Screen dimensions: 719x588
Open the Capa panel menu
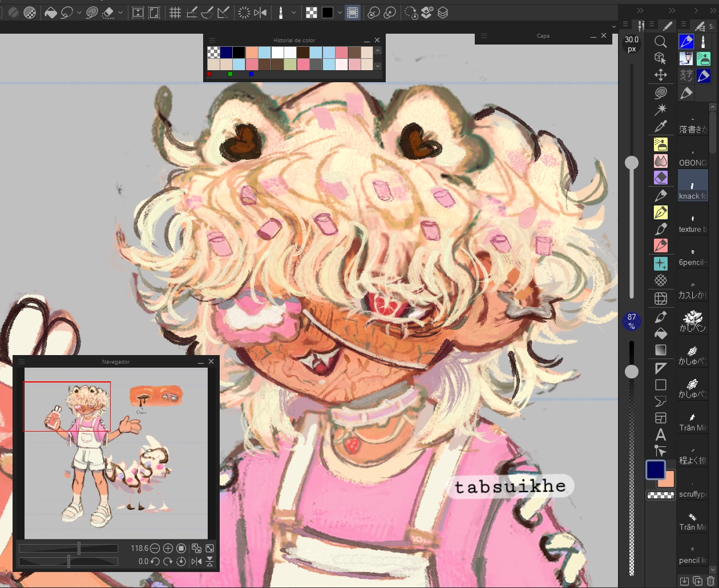coord(484,35)
